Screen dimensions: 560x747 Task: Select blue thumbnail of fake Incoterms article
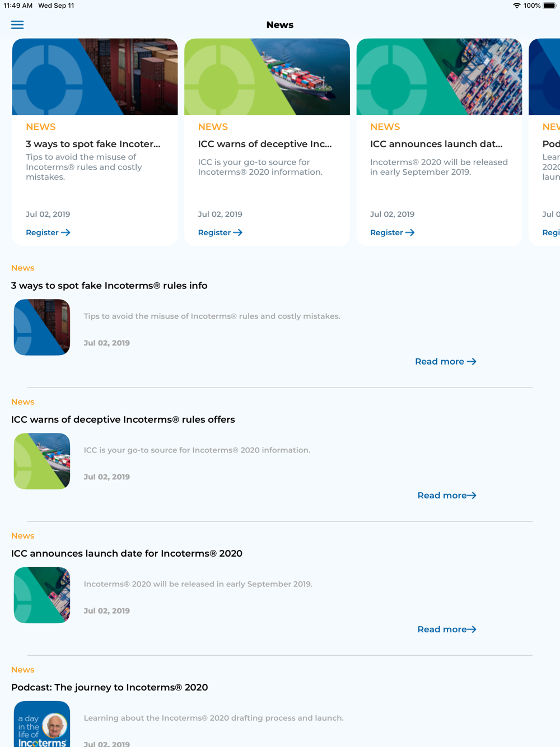(42, 327)
